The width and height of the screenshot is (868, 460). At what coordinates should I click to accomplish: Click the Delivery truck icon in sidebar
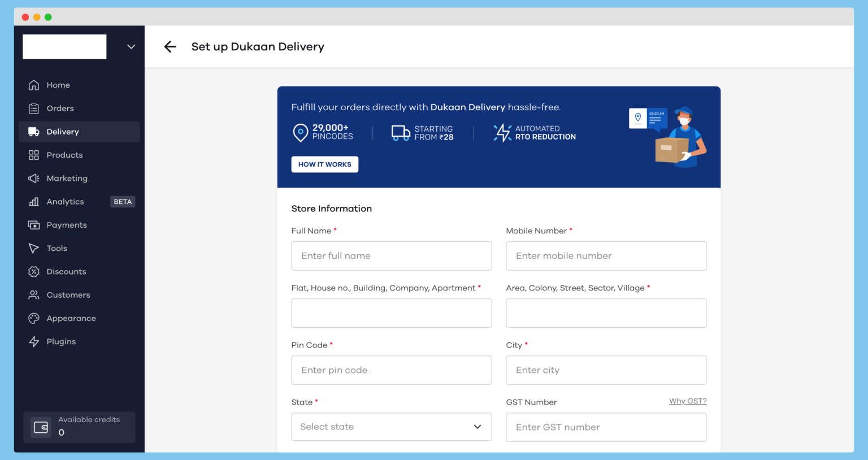pyautogui.click(x=34, y=132)
